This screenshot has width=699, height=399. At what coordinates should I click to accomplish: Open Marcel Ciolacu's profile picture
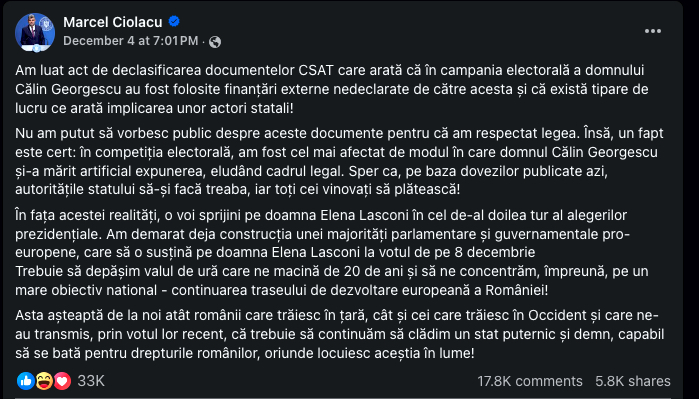coord(35,32)
